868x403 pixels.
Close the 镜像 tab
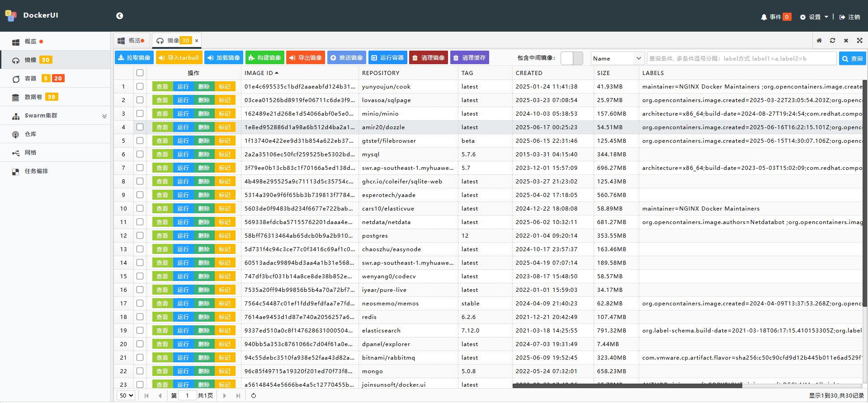(x=197, y=41)
